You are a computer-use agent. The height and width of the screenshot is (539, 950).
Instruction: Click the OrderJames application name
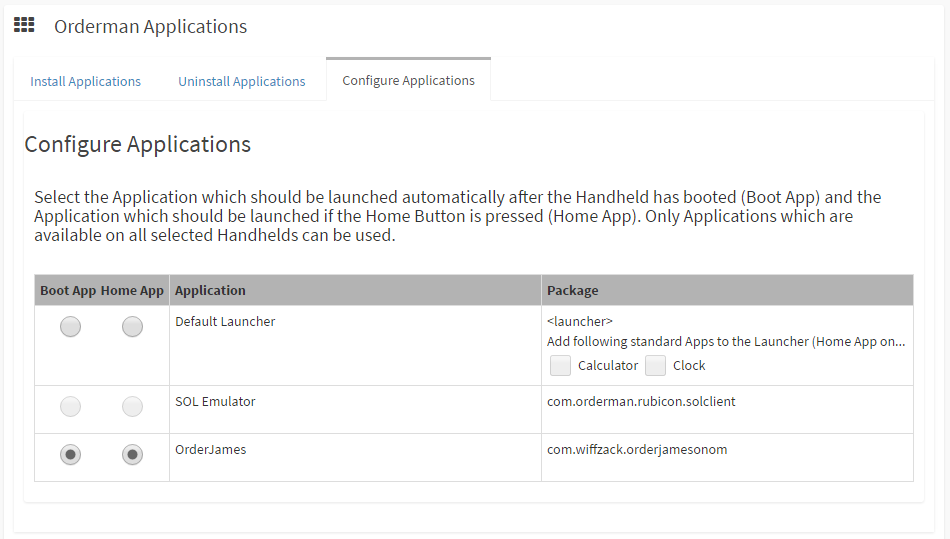[210, 449]
